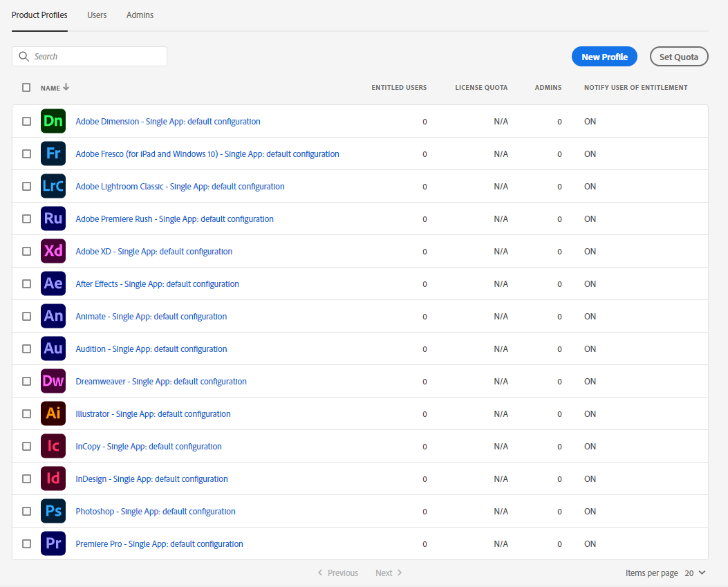The image size is (728, 587).
Task: Switch to the Product Profiles tab
Action: click(39, 15)
